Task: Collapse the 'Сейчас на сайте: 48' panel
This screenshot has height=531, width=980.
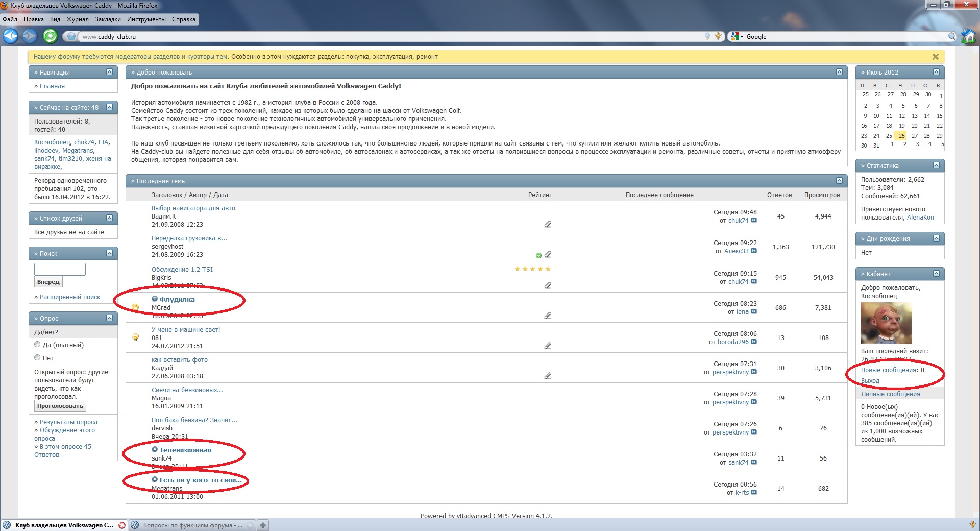Action: coord(109,107)
